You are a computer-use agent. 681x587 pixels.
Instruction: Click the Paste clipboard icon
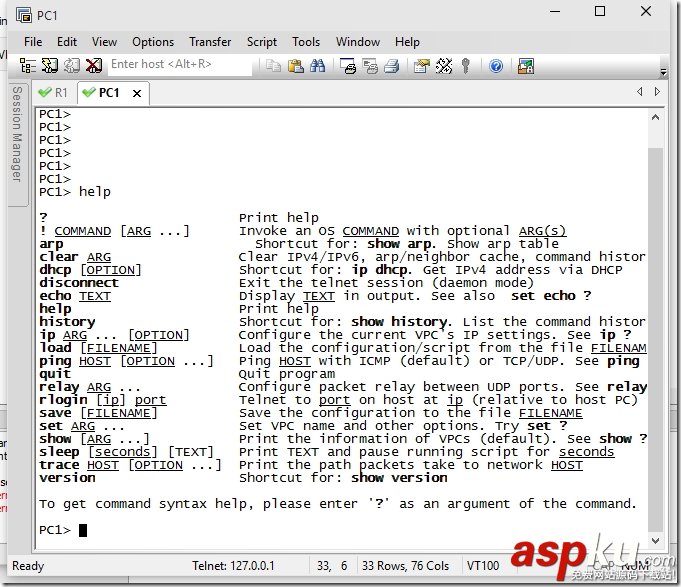click(x=296, y=66)
